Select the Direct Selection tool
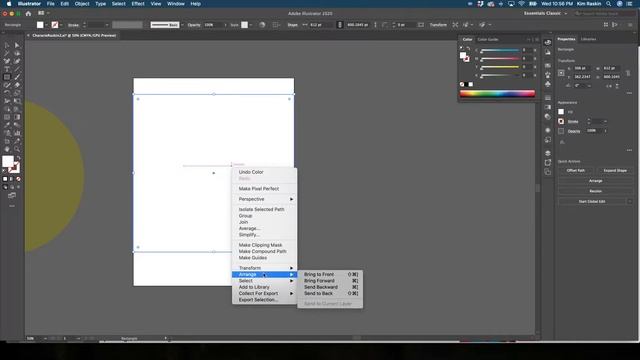 [x=17, y=45]
